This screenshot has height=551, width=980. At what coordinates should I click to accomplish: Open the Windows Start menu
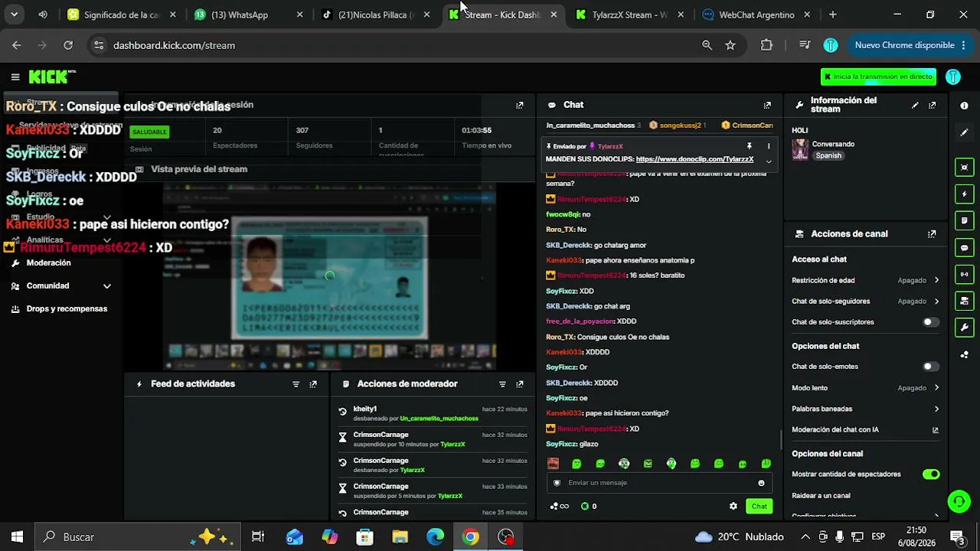click(17, 537)
